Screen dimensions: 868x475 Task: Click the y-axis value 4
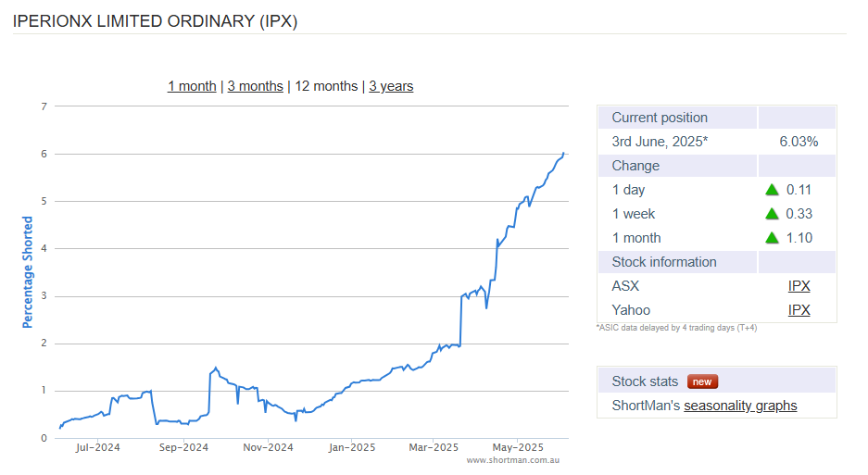(44, 248)
